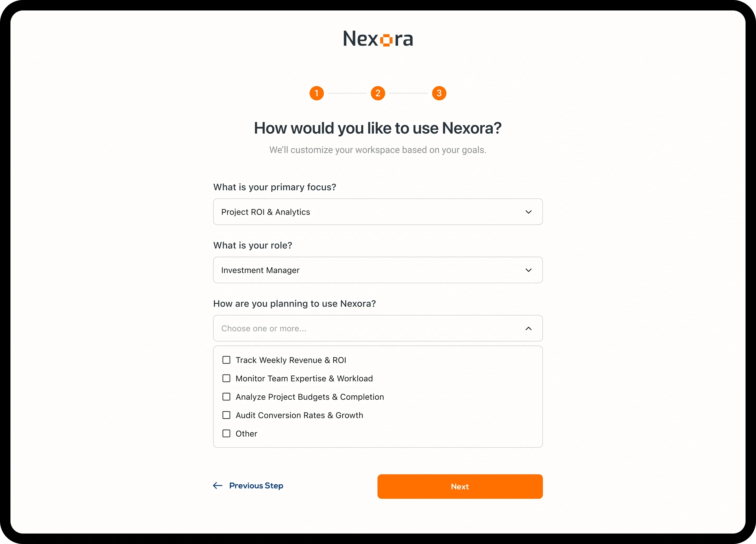The image size is (756, 544).
Task: Open the role dropdown chevron
Action: 528,270
